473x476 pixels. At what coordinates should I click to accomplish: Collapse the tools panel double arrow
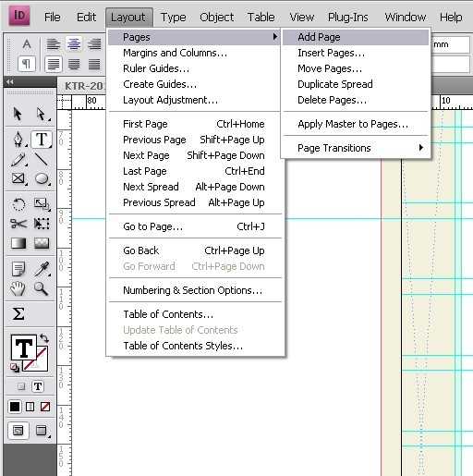(9, 82)
